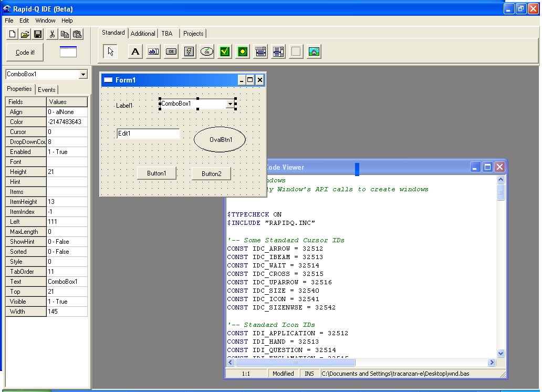Click the Text value ComboBox1
This screenshot has height=392, width=542.
[67, 282]
